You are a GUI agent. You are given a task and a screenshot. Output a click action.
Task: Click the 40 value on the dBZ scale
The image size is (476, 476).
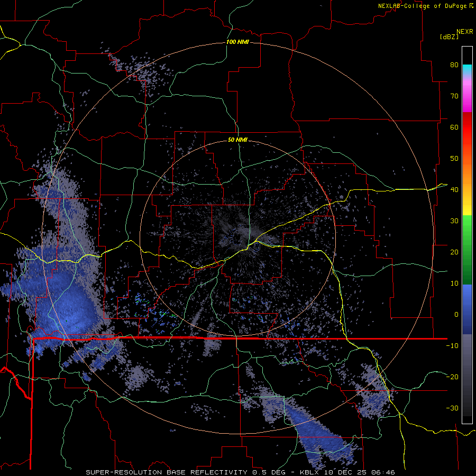(x=454, y=190)
